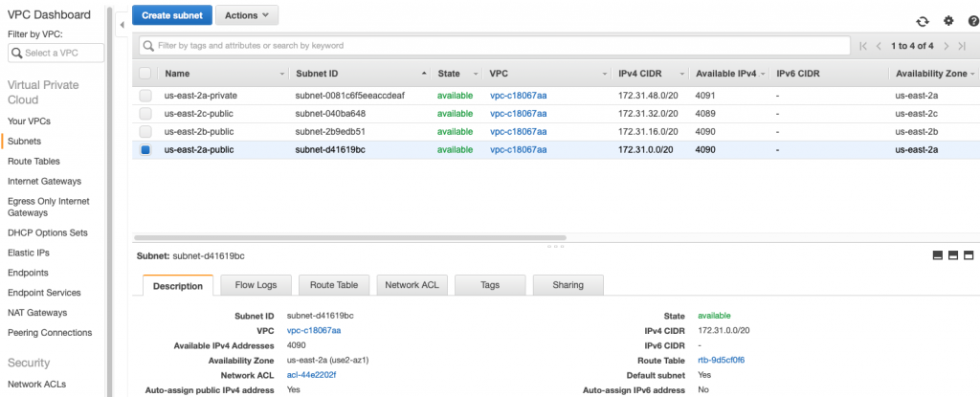The image size is (980, 397).
Task: Click the magnifier icon in the subnet search box
Action: click(x=149, y=46)
